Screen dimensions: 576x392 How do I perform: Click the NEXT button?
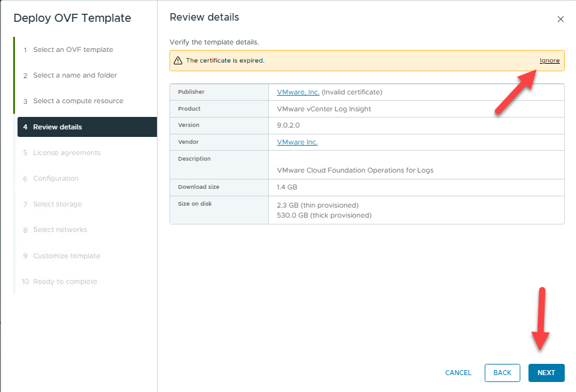(x=546, y=373)
